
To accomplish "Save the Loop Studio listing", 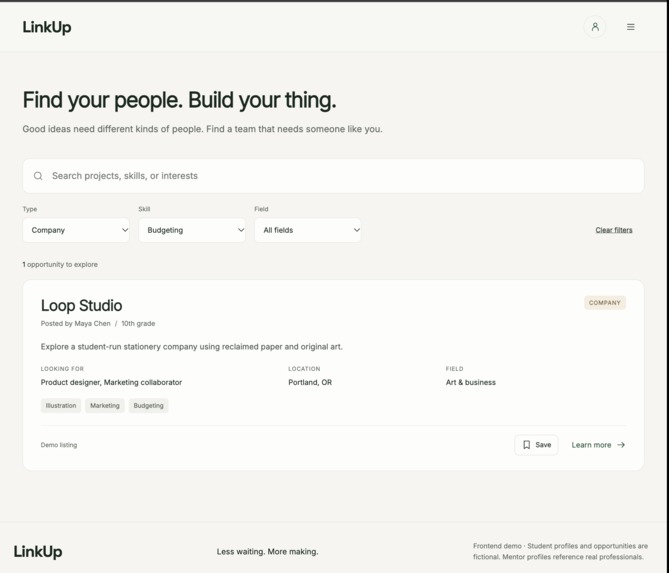I will click(536, 445).
